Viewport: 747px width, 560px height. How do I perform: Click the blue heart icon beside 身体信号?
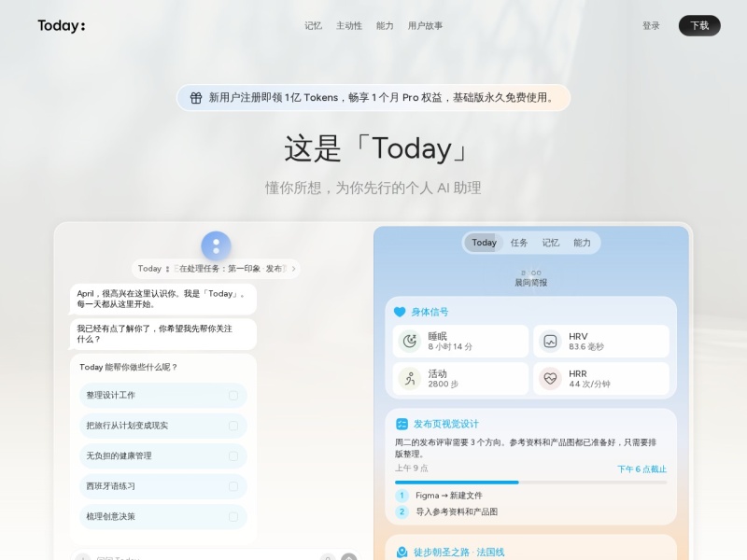[400, 312]
